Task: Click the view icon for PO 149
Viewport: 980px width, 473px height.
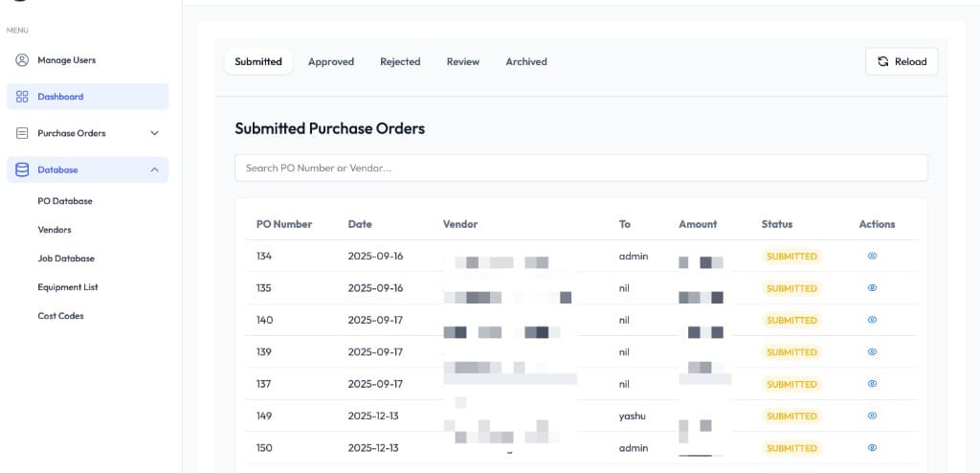Action: click(x=872, y=416)
